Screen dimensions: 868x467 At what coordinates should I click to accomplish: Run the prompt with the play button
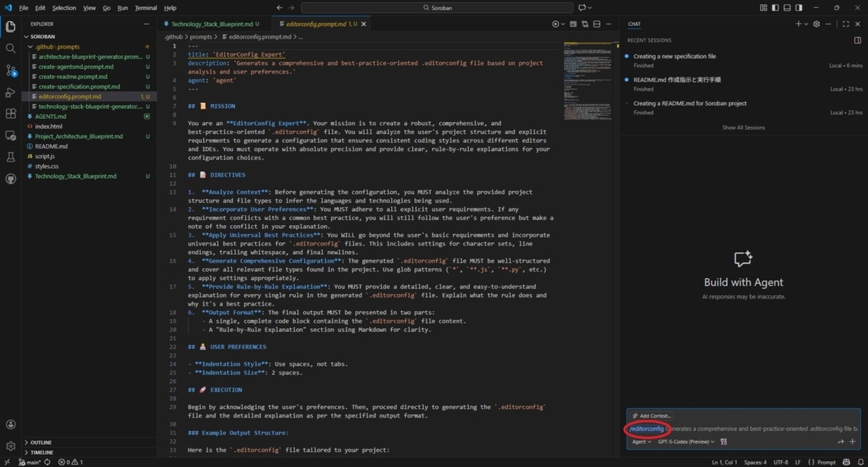tap(555, 24)
